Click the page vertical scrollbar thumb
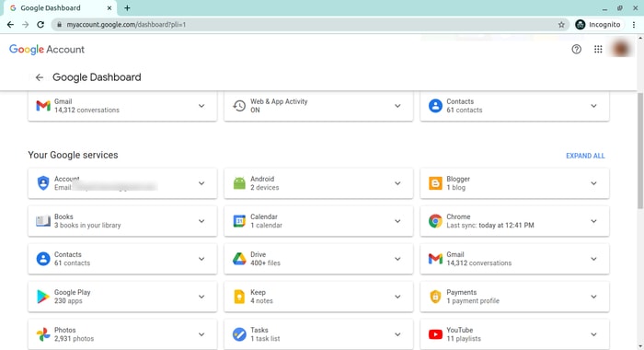 (x=640, y=150)
